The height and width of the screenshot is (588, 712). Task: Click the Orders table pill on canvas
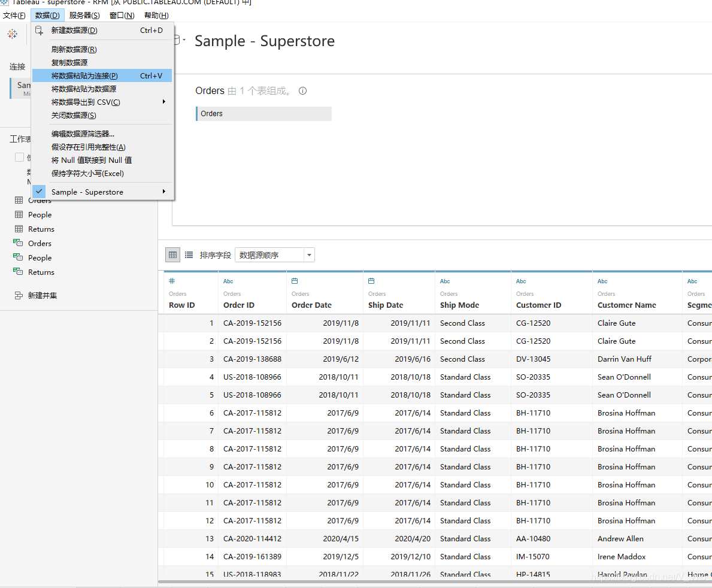(x=264, y=114)
